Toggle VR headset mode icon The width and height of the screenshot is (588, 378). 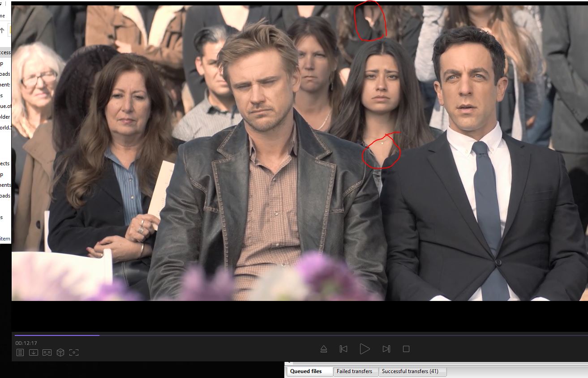pos(47,352)
